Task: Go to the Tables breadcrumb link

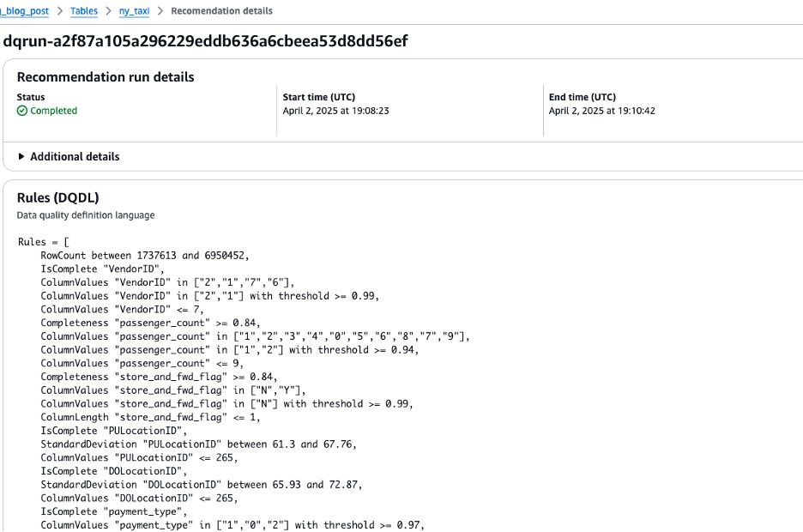Action: 84,11
